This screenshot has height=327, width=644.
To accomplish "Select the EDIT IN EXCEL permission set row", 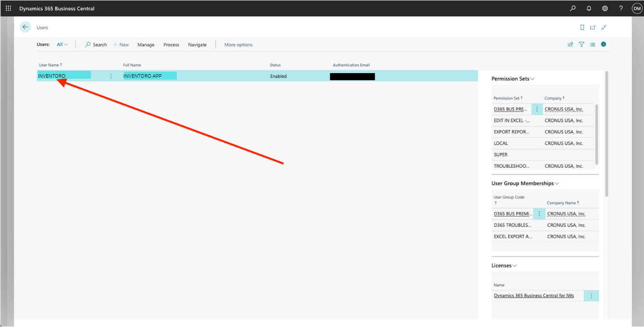I will click(543, 120).
